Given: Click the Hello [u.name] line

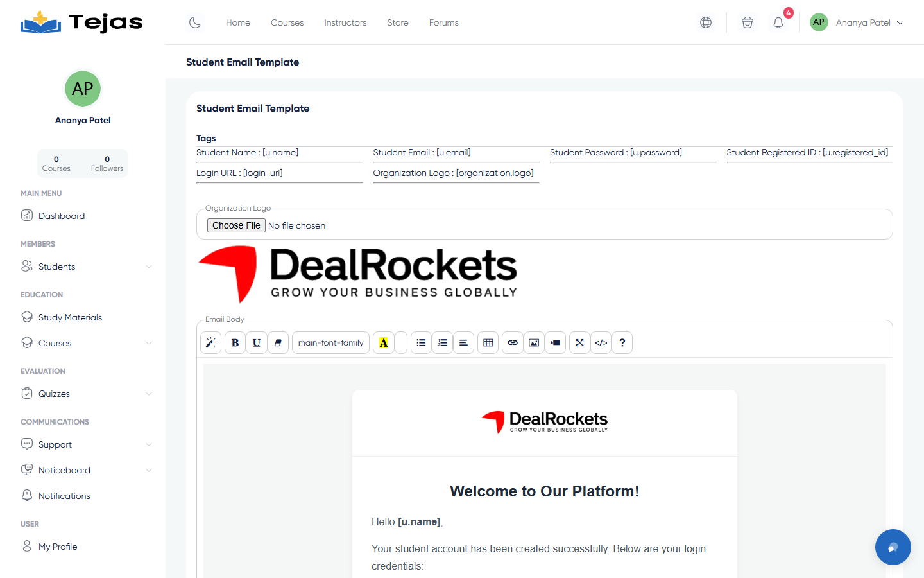Looking at the screenshot, I should (407, 522).
